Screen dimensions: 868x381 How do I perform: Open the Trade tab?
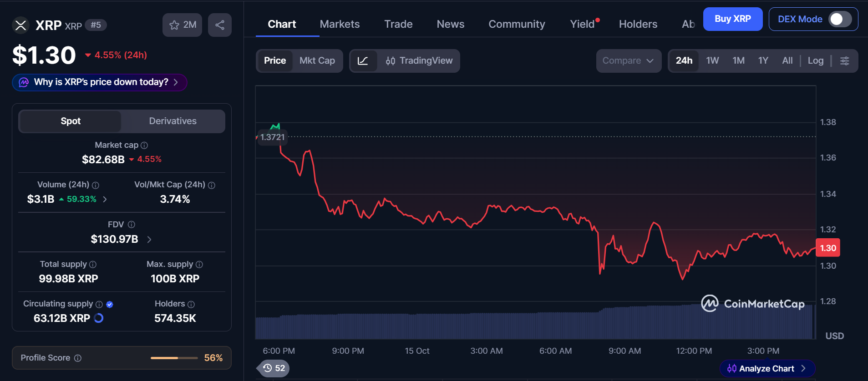pyautogui.click(x=399, y=24)
